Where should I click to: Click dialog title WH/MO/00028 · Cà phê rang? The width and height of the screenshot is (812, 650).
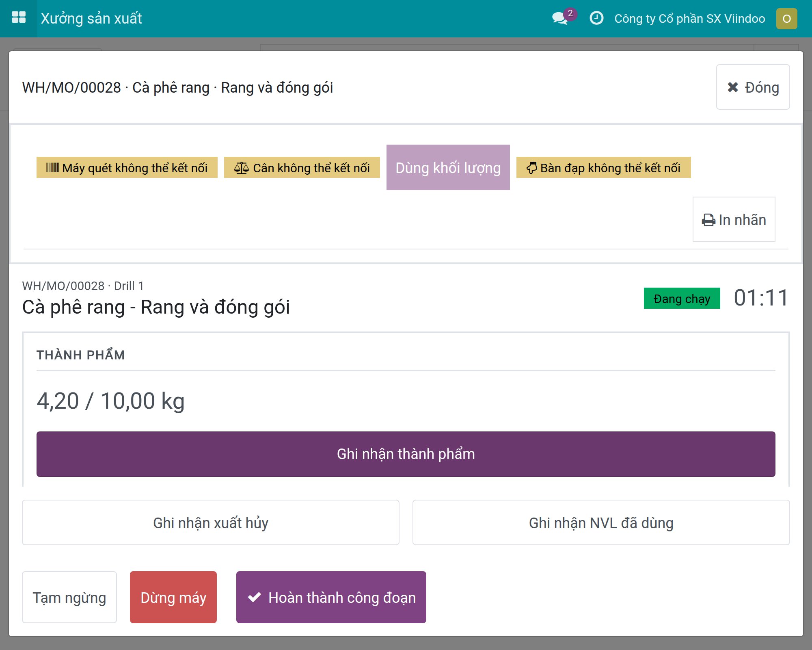click(x=177, y=87)
